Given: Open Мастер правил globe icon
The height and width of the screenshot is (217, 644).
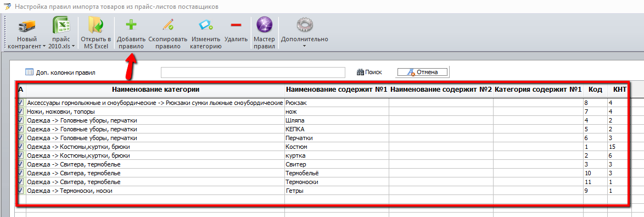Looking at the screenshot, I should pyautogui.click(x=264, y=25).
